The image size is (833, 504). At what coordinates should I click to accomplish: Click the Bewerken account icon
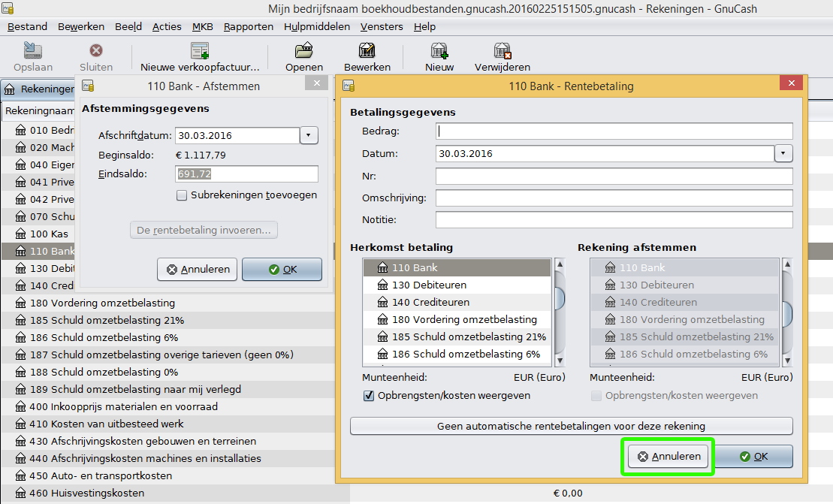tap(367, 50)
